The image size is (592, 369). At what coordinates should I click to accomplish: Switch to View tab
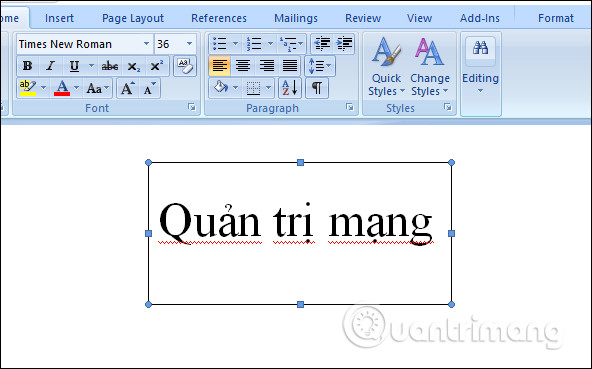(419, 18)
